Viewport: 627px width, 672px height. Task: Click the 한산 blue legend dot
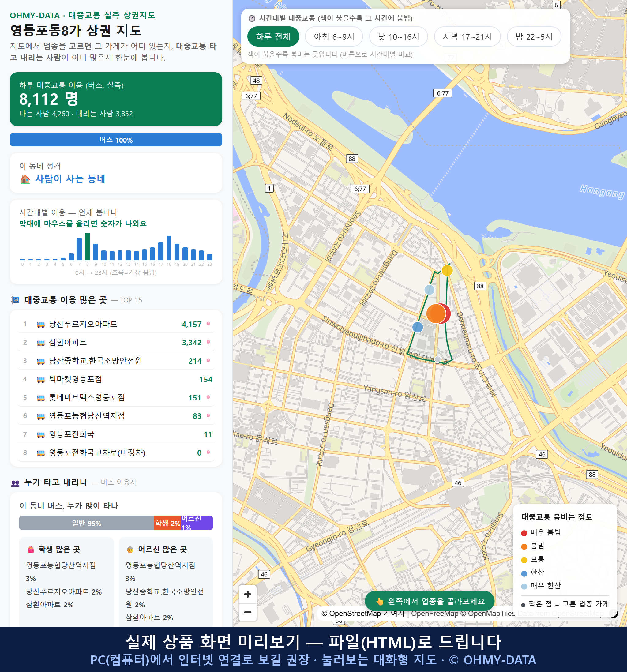(x=524, y=573)
